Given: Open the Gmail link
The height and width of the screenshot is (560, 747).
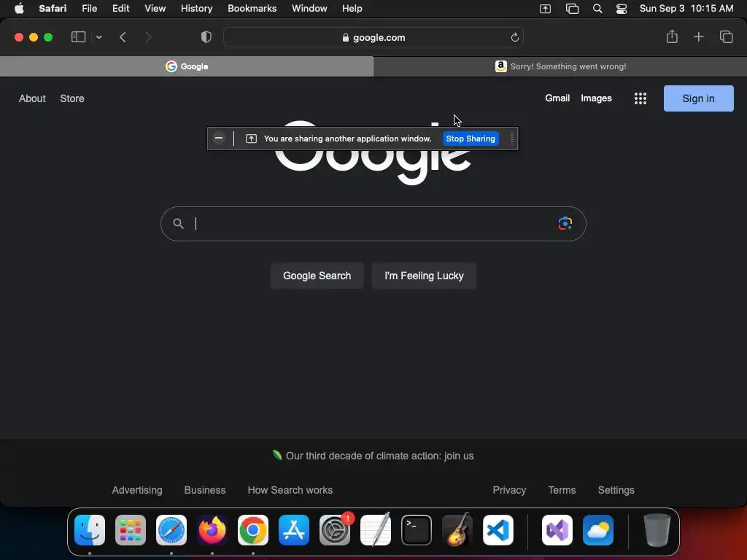Looking at the screenshot, I should point(557,98).
